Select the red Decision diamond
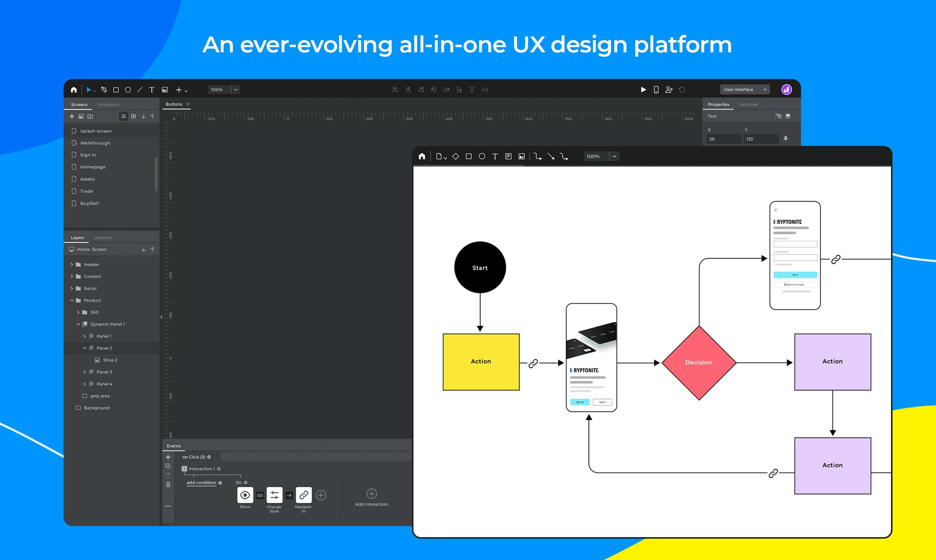The image size is (936, 560). [x=699, y=363]
